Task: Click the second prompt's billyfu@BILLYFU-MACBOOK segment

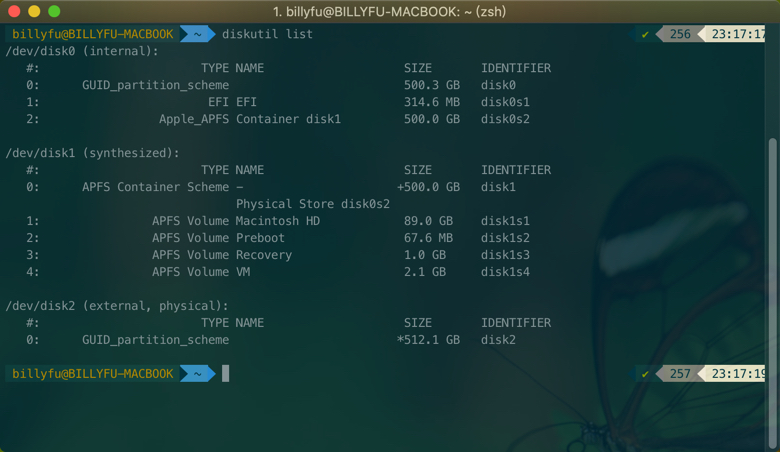Action: coord(93,373)
